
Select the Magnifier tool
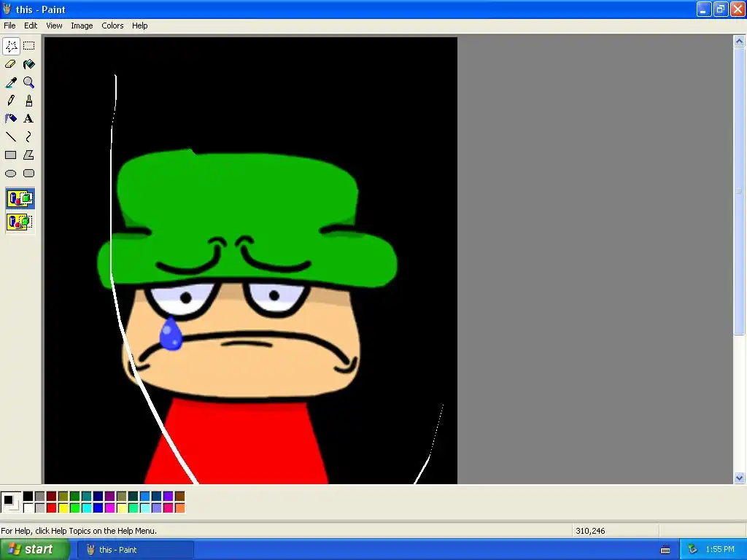point(29,82)
